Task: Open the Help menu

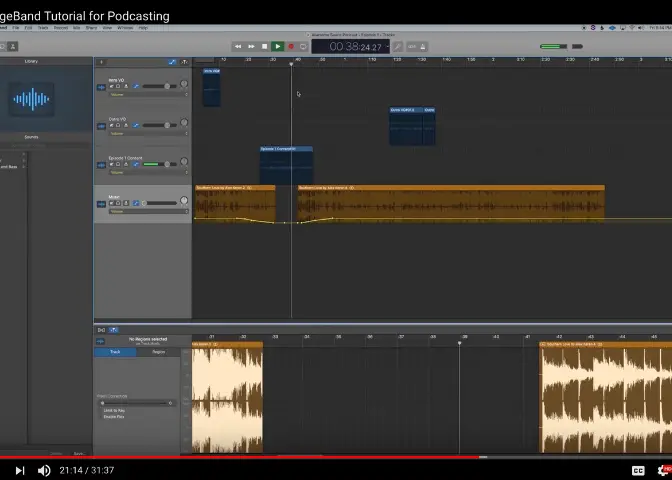Action: [x=143, y=28]
